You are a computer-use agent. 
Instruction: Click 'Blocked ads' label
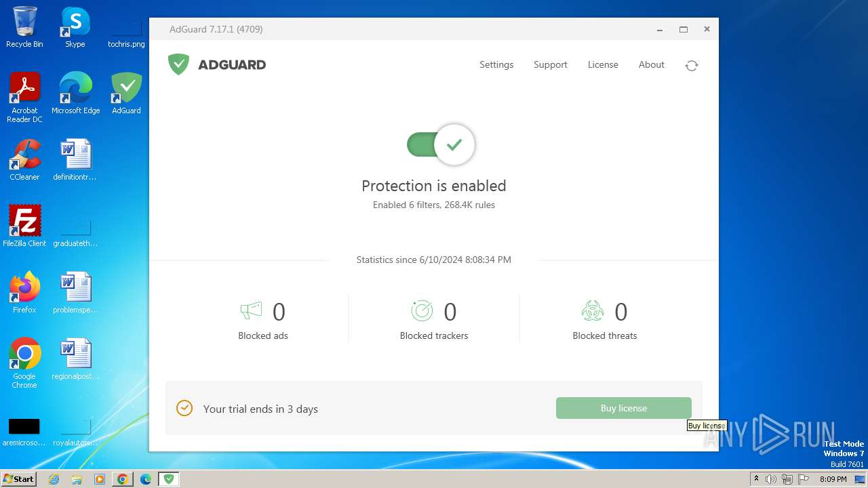263,335
